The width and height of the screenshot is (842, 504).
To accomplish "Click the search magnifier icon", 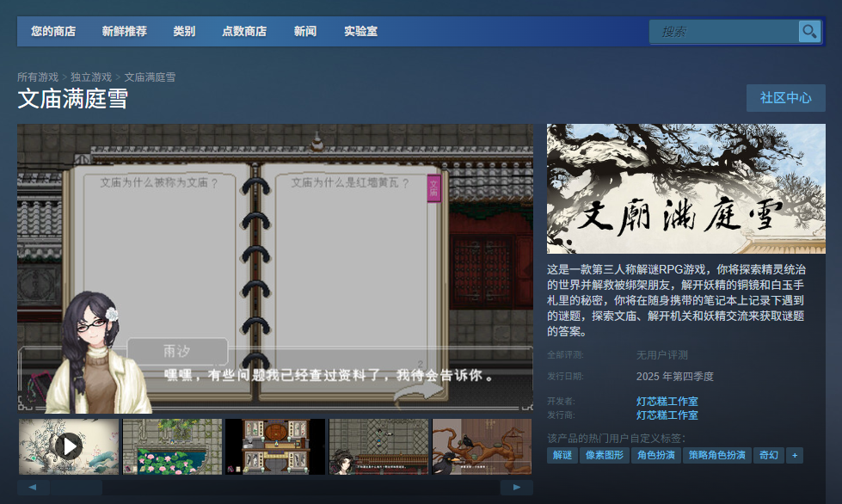I will (809, 32).
